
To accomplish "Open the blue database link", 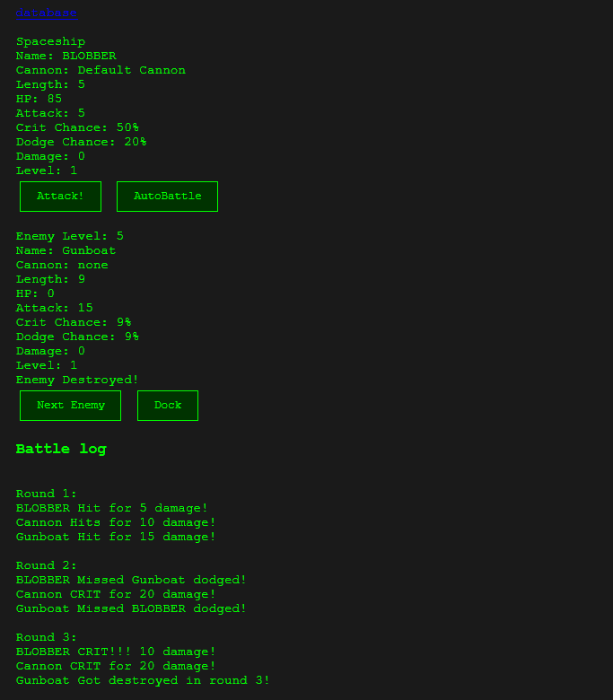I will click(46, 13).
